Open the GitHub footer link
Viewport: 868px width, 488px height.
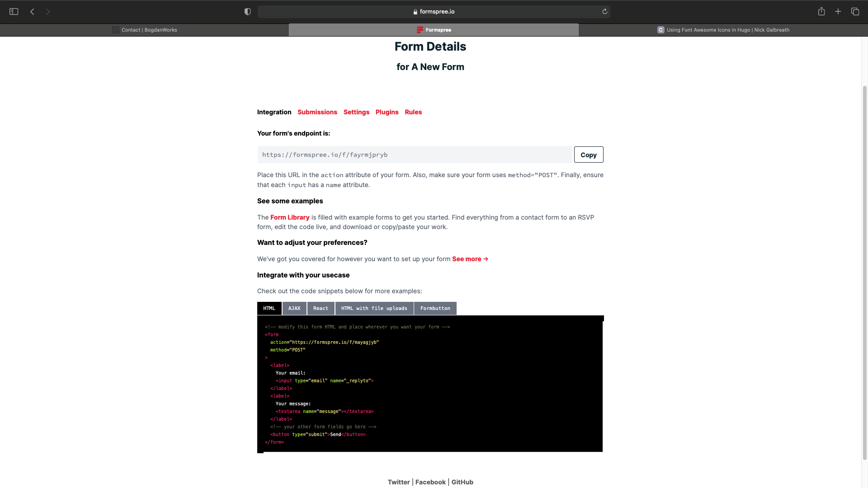coord(462,482)
